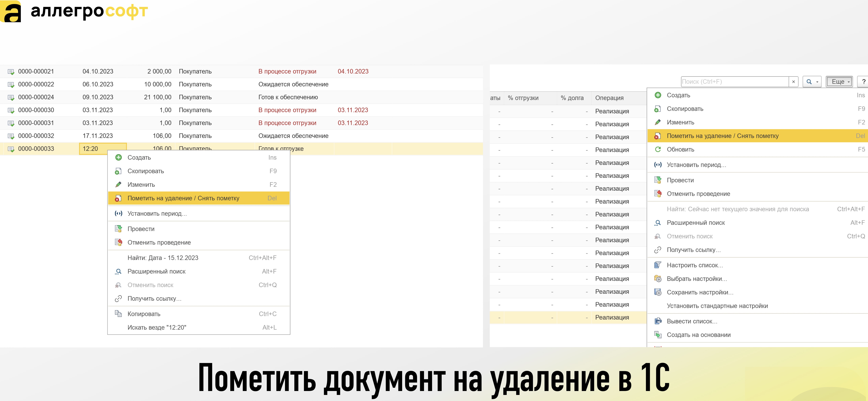Open the magnifier search dropdown button
This screenshot has width=868, height=401.
[812, 82]
